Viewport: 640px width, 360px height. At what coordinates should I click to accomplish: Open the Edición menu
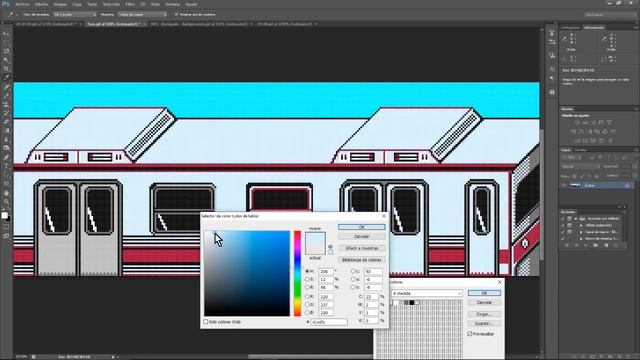pyautogui.click(x=41, y=4)
